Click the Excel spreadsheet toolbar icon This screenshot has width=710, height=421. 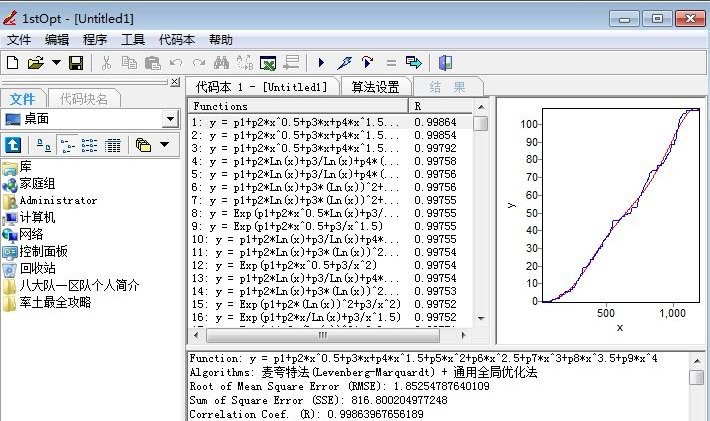268,63
